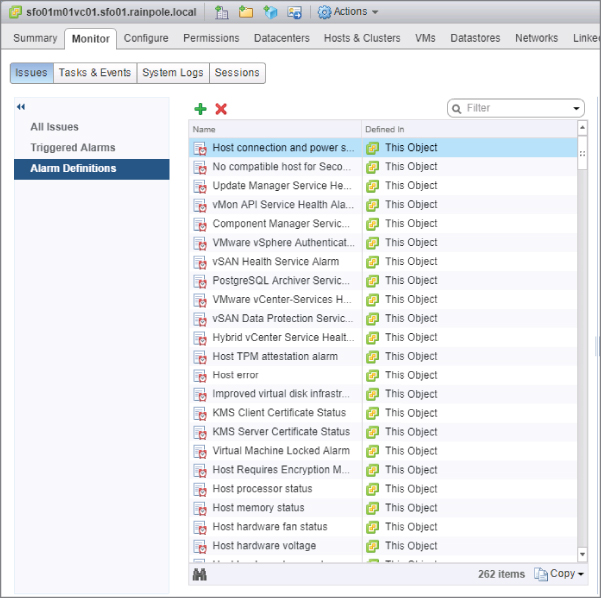
Task: Click vCenter icon in Host hardware voltage row
Action: 373,546
